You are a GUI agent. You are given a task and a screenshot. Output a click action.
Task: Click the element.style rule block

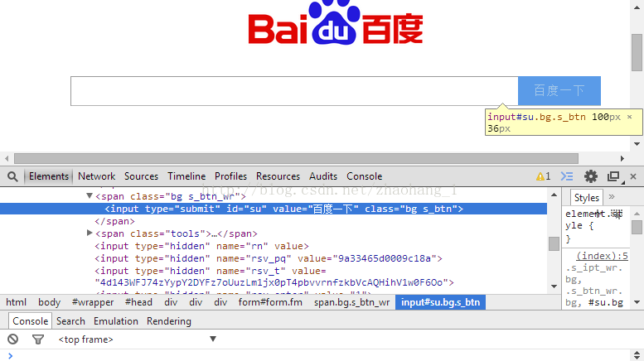click(596, 226)
